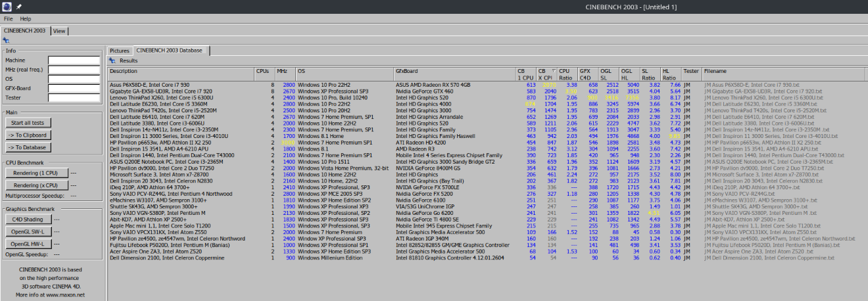Sort by CB 1 CPU column header

(527, 74)
